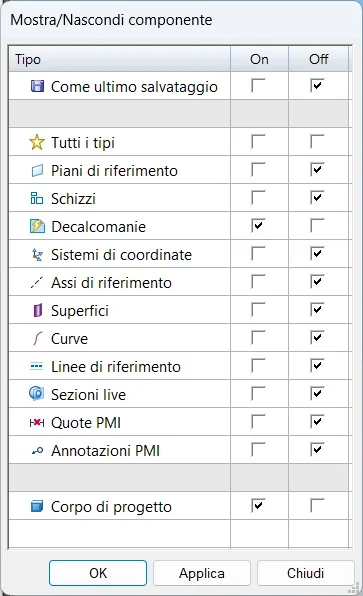Click the Schizzi sketch icon

tap(37, 198)
